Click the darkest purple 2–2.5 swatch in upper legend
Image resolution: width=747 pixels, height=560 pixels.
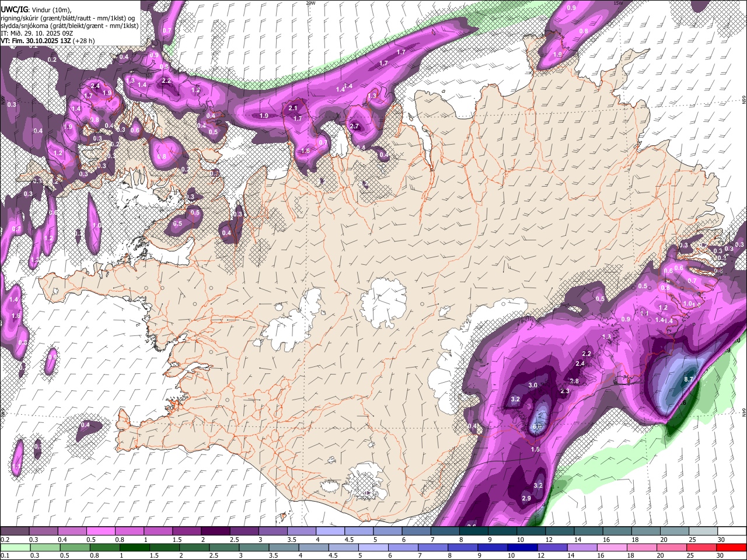[x=215, y=531]
